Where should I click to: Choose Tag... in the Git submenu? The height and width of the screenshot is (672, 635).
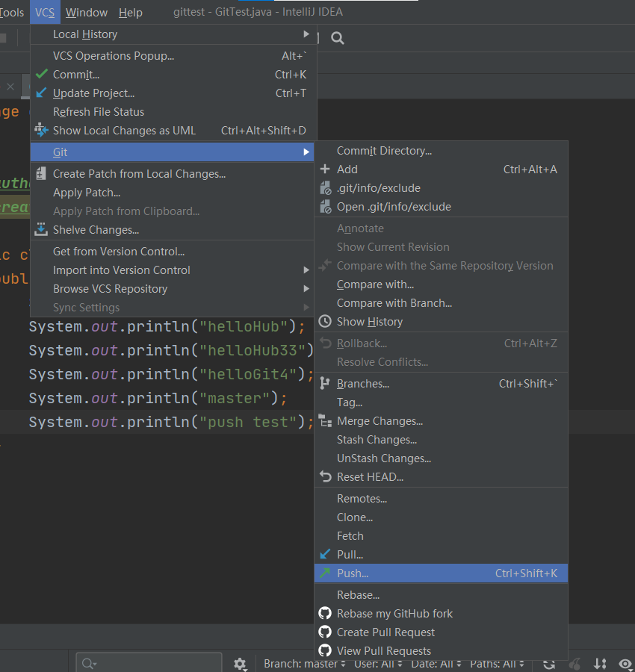[442, 402]
